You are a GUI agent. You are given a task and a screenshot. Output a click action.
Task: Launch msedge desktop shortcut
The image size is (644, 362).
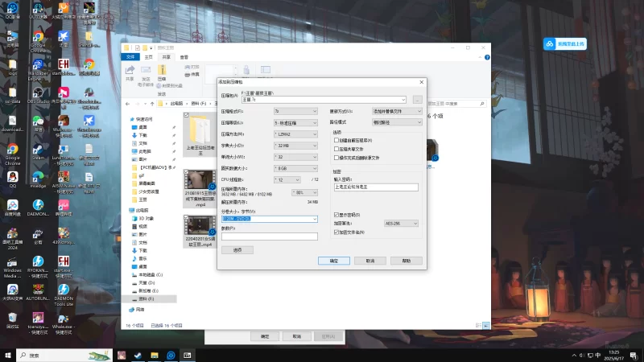pyautogui.click(x=38, y=179)
